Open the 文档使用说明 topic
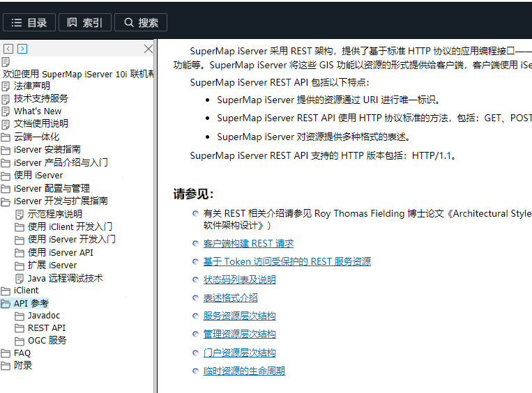Screen dimensions: 532x393 click(41, 124)
